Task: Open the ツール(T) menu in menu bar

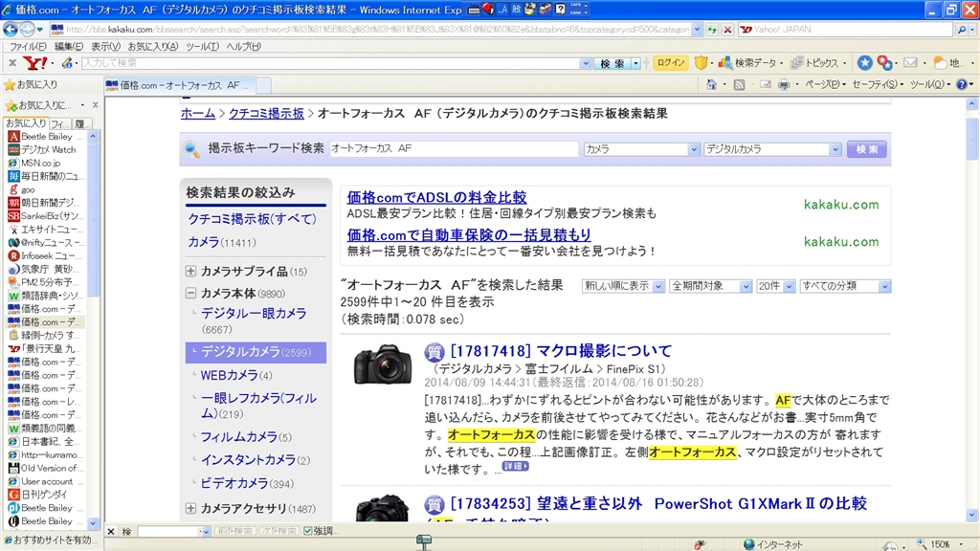Action: [x=202, y=46]
